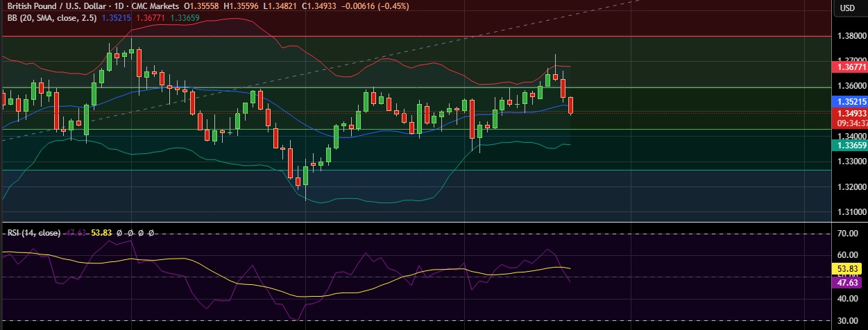Click the purple 47.63 value in RSI legend

75,233
